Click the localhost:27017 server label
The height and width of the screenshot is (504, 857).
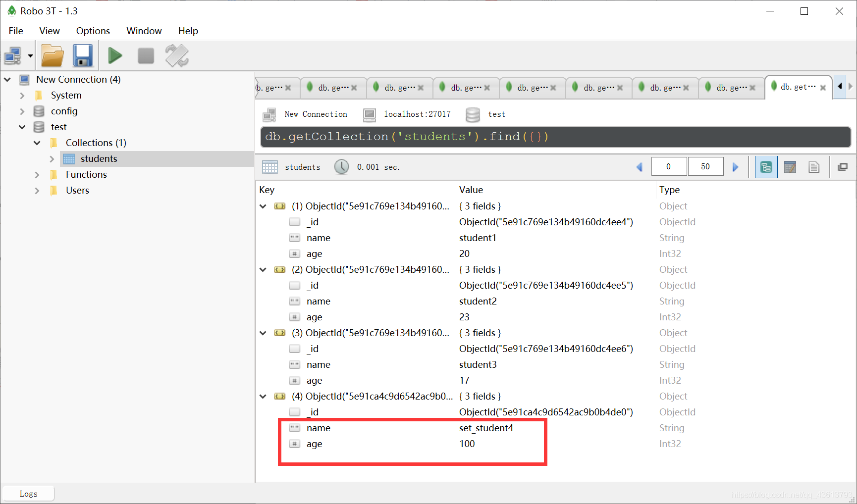tap(417, 114)
